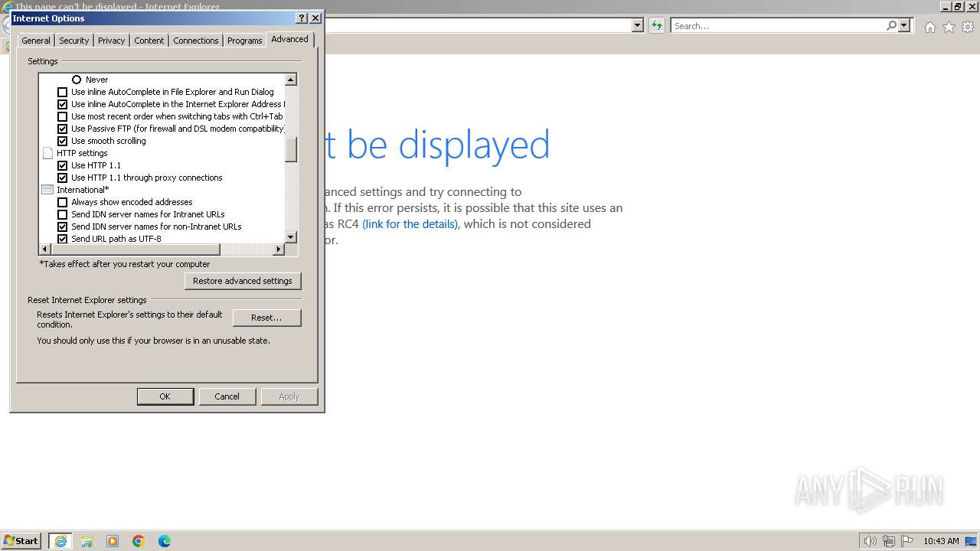The width and height of the screenshot is (980, 551).
Task: Open media player taskbar icon
Action: pos(113,541)
